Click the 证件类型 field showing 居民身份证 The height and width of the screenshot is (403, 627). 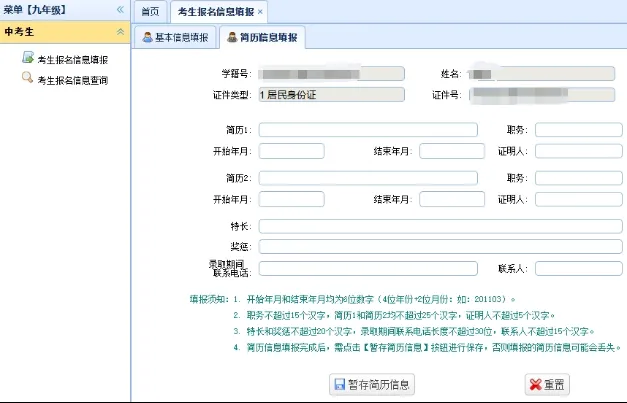(x=331, y=94)
